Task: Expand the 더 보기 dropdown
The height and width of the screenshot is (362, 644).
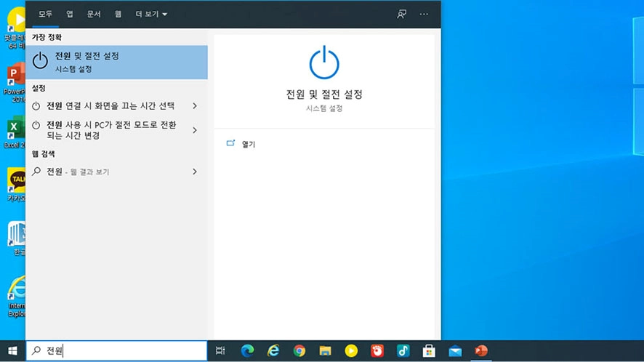Action: (151, 14)
